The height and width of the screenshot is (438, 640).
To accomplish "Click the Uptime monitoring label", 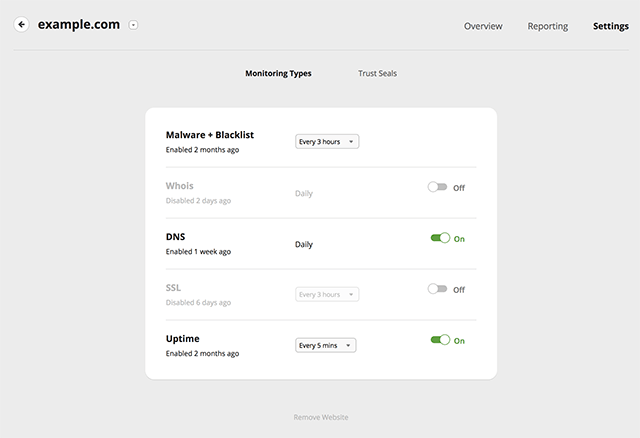I will point(182,339).
